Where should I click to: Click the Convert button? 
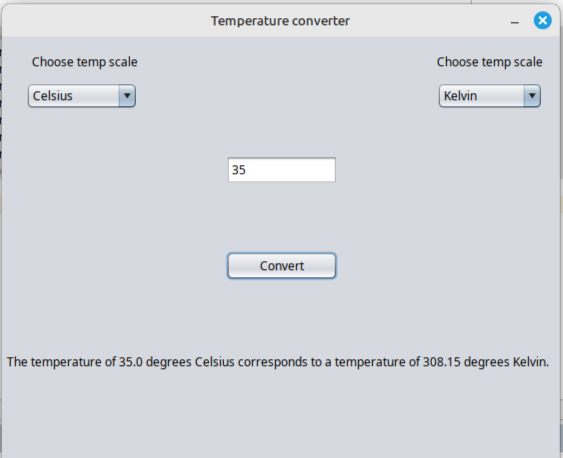282,266
